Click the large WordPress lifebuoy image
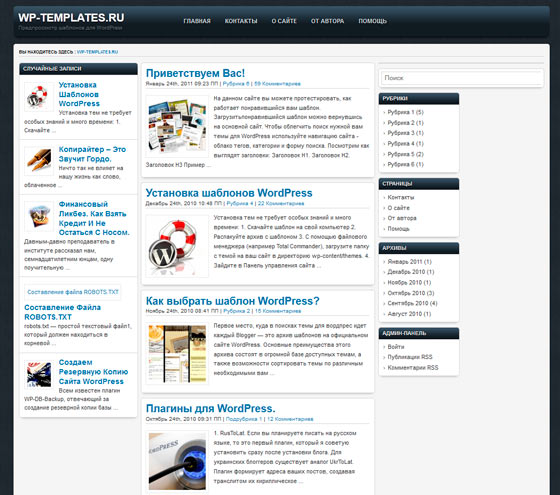This screenshot has height=495, width=560. click(x=177, y=246)
